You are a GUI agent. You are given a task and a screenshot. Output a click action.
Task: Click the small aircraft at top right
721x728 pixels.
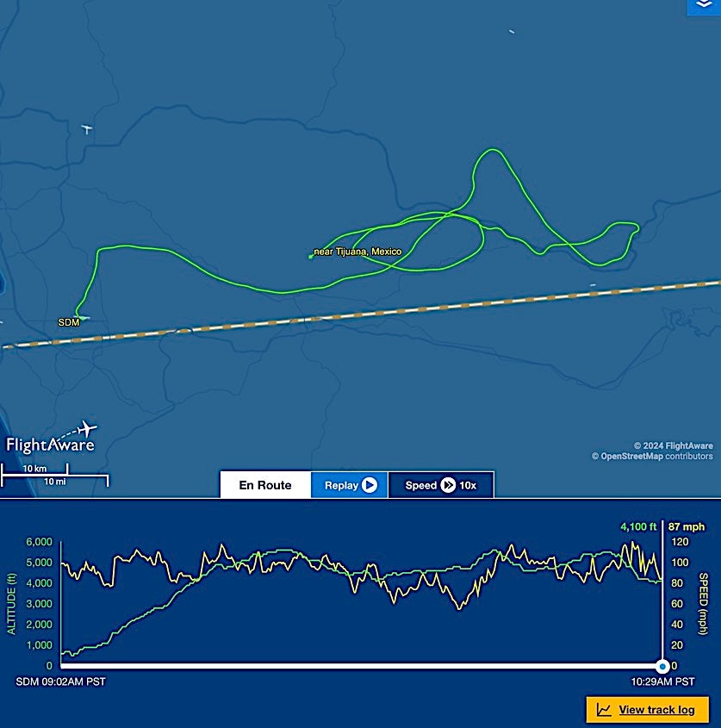pyautogui.click(x=512, y=32)
